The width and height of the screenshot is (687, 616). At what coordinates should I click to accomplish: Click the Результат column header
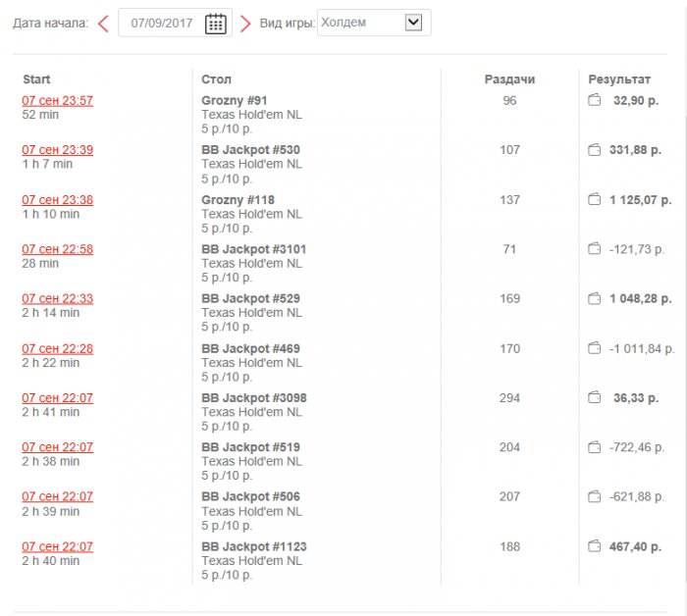point(619,78)
